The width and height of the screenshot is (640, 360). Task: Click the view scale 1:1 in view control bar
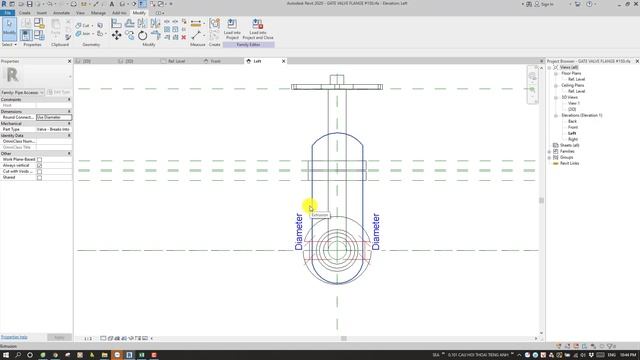click(88, 338)
